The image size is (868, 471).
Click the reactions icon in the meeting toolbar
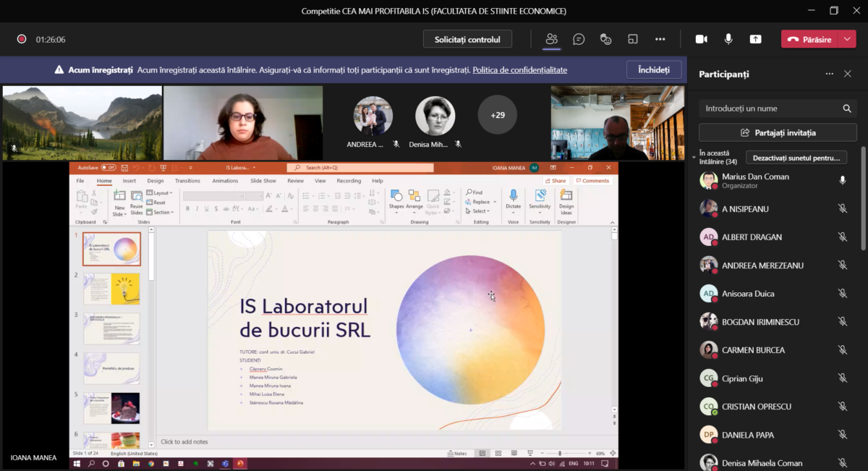606,39
